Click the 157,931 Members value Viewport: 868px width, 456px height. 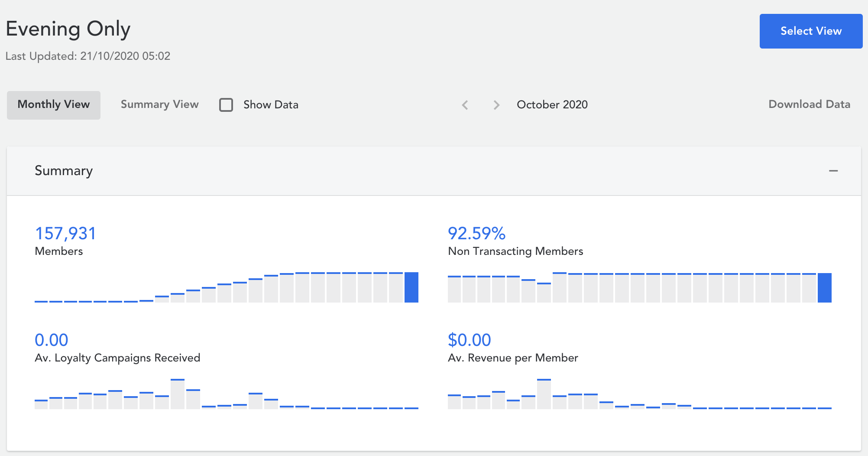(x=65, y=234)
